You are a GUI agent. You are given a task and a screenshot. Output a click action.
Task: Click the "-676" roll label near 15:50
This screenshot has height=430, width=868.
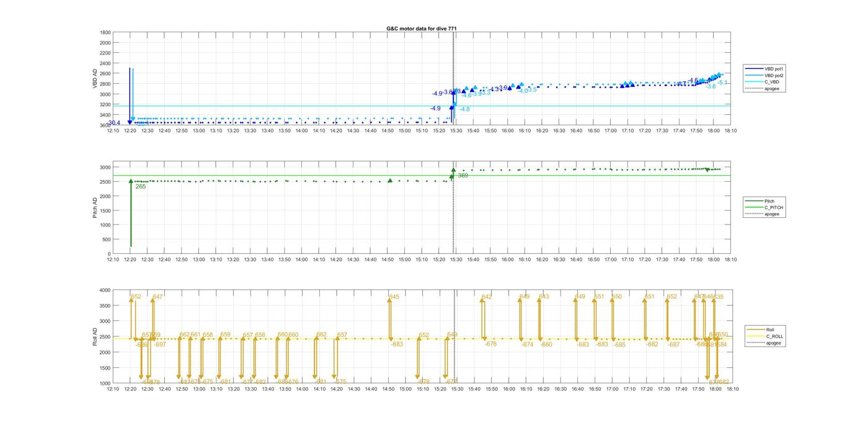(x=491, y=344)
